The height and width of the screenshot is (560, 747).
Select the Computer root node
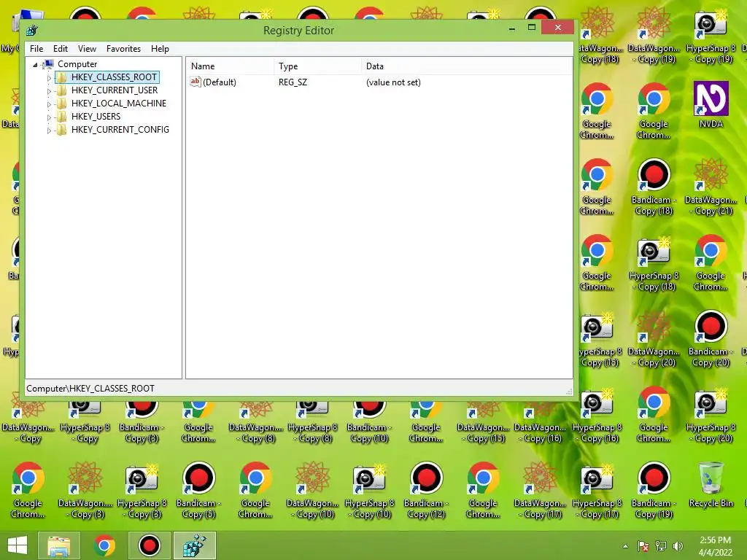tap(77, 64)
